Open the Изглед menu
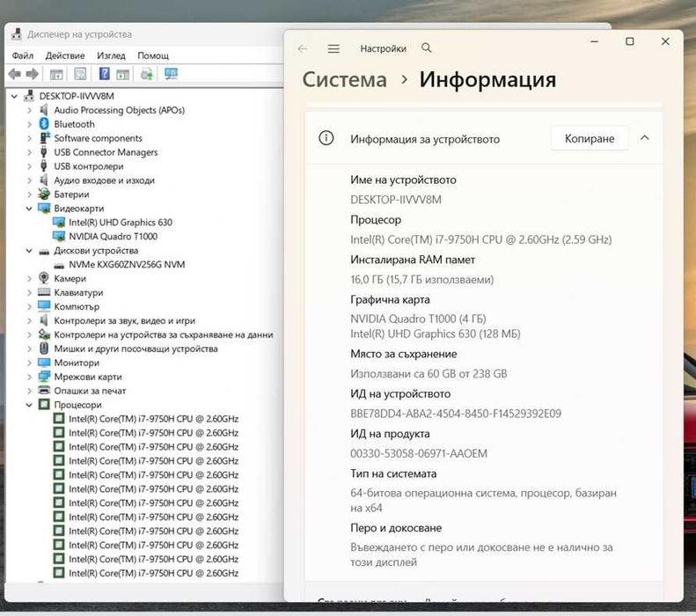The width and height of the screenshot is (696, 616). coord(111,55)
